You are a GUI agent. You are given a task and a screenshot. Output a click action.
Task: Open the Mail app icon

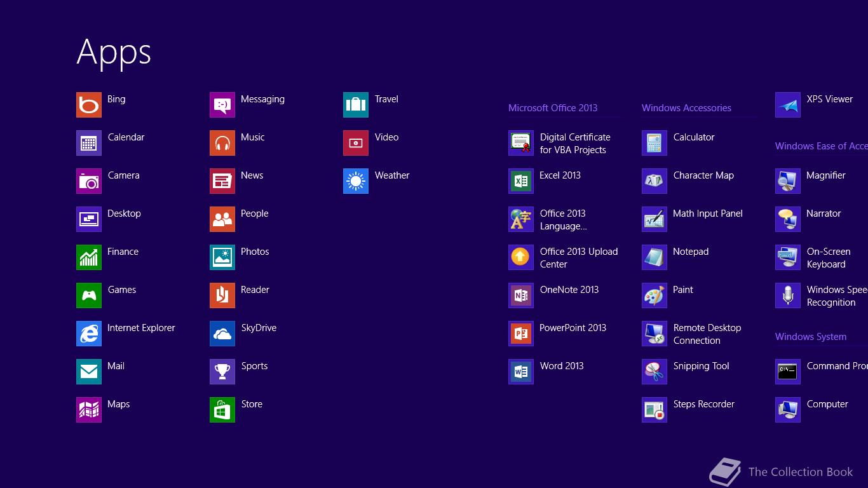pos(89,372)
